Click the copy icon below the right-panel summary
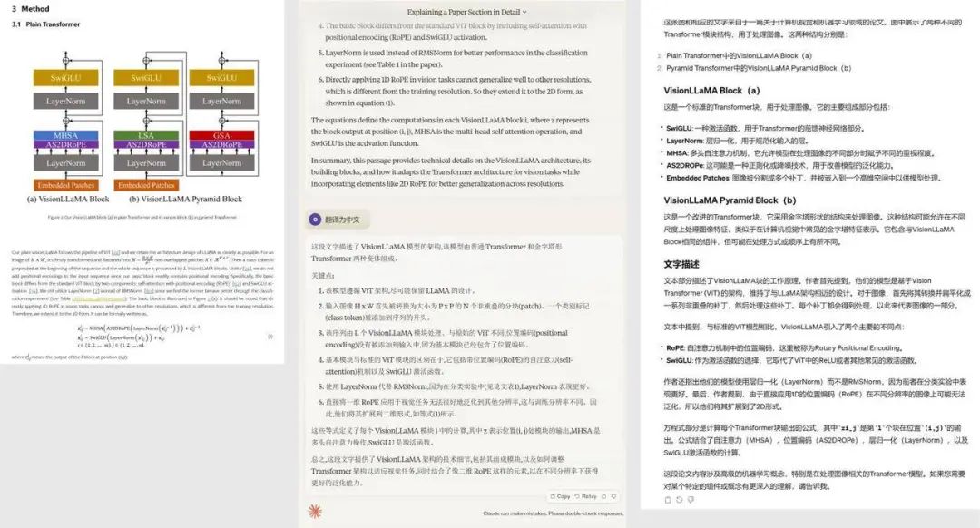Viewport: 980px width, 528px height. [x=667, y=499]
